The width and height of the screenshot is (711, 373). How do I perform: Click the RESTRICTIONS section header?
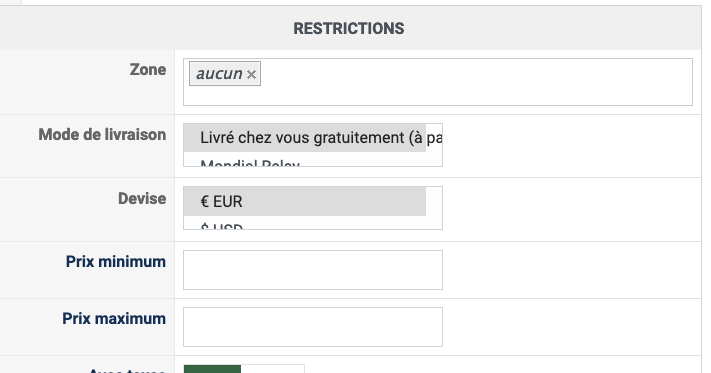coord(349,29)
